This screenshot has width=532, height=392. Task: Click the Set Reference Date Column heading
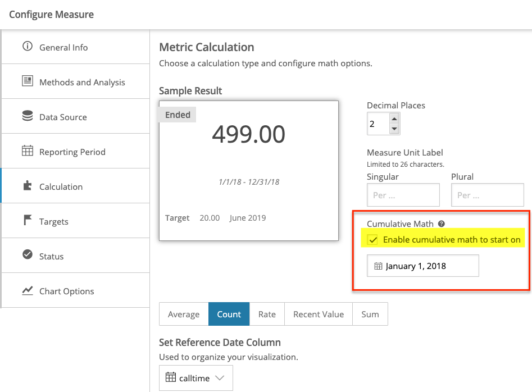point(220,343)
